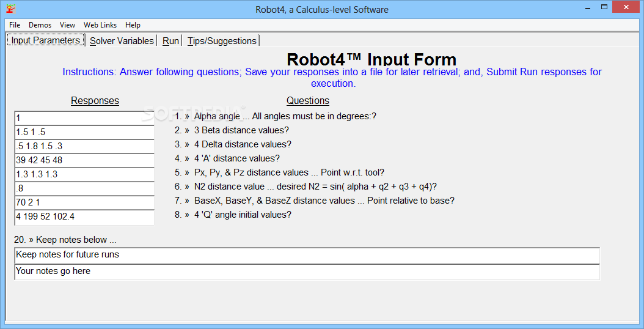Click question 1 Alpha angle text
Screen dimensions: 644x329
285,116
